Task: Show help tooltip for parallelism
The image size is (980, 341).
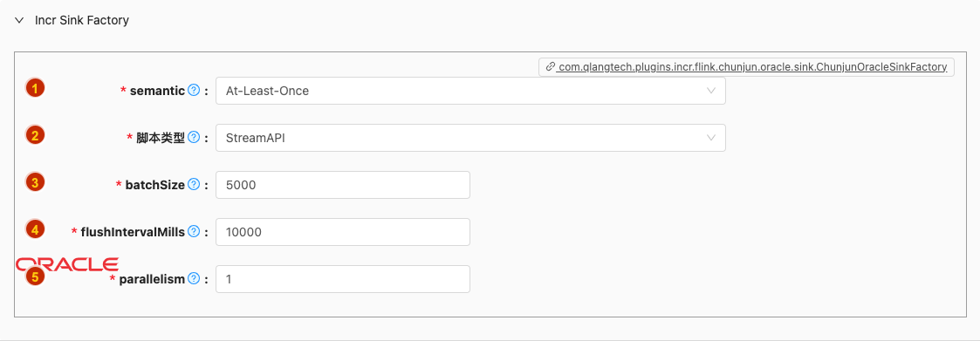Action: pos(194,278)
